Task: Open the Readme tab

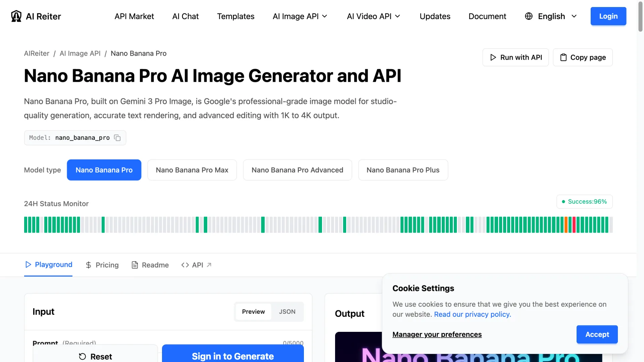Action: click(x=150, y=265)
